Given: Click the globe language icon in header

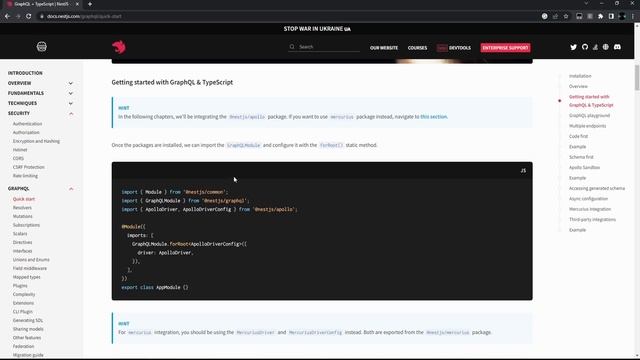Looking at the screenshot, I should click(x=606, y=47).
